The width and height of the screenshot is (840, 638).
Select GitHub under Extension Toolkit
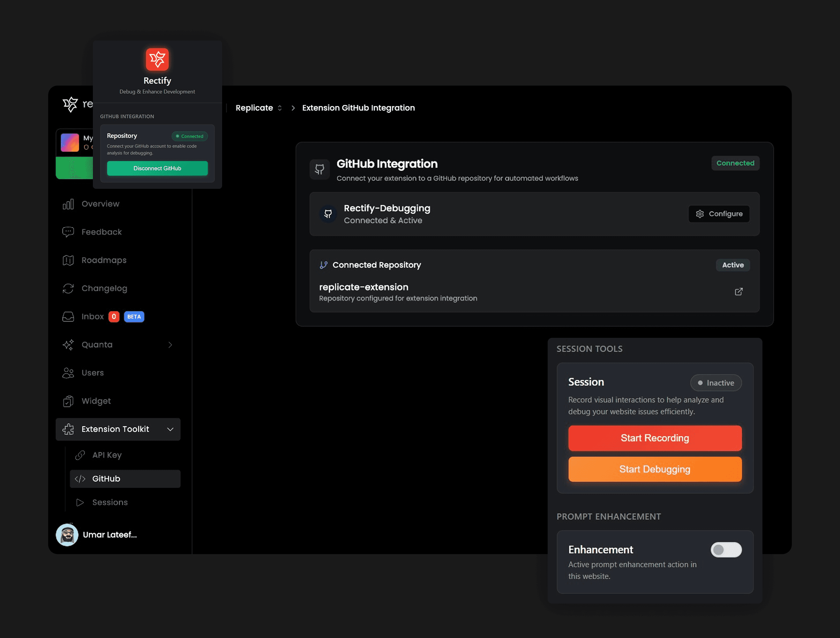click(125, 479)
